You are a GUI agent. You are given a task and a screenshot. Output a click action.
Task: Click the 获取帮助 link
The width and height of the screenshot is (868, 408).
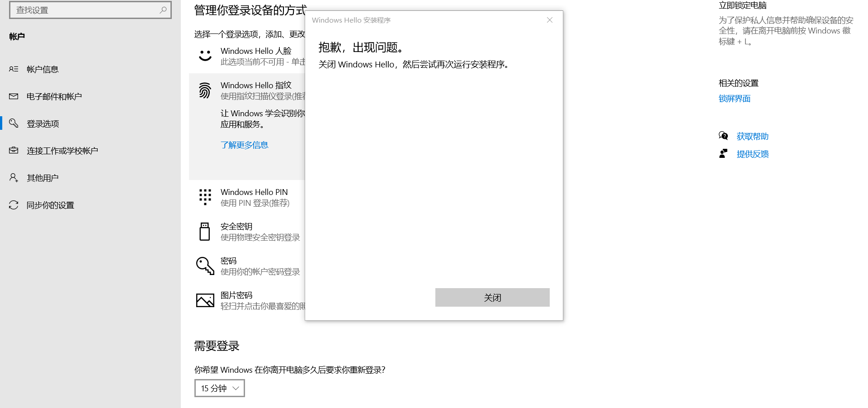(x=752, y=136)
